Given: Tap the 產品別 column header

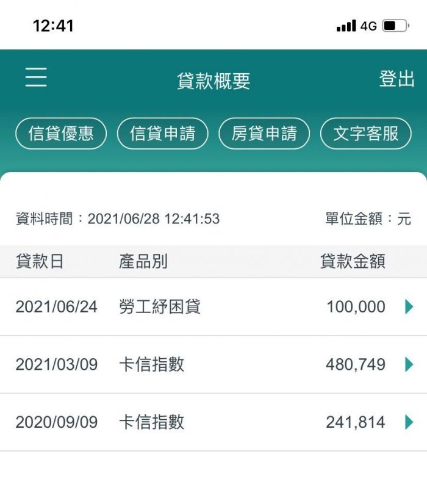Looking at the screenshot, I should tap(143, 261).
